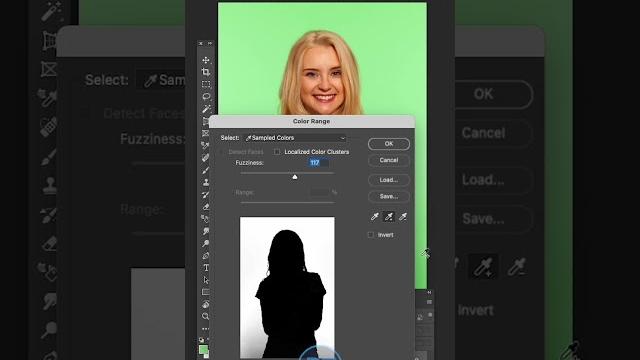Expand the tools panel with double arrows
640x360 pixels.
[210, 43]
